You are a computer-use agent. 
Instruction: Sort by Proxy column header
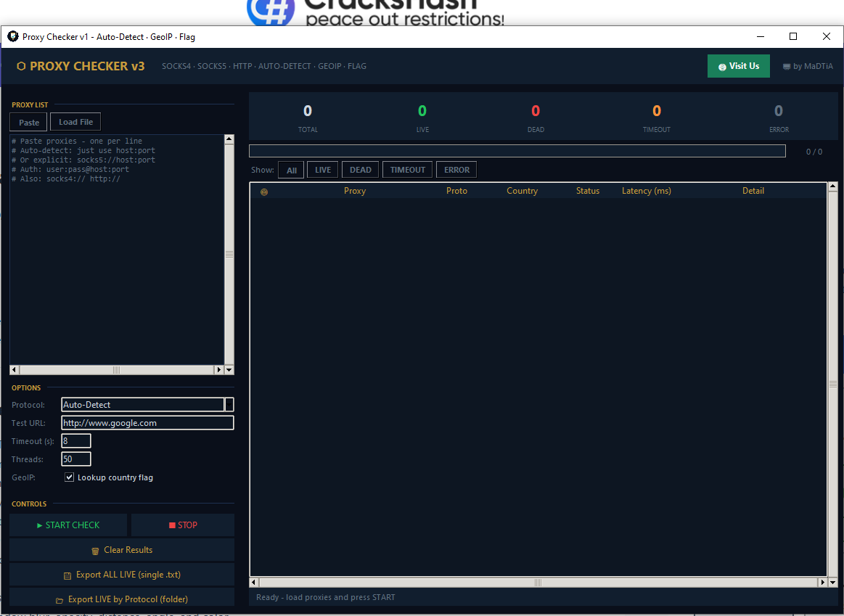(x=355, y=191)
